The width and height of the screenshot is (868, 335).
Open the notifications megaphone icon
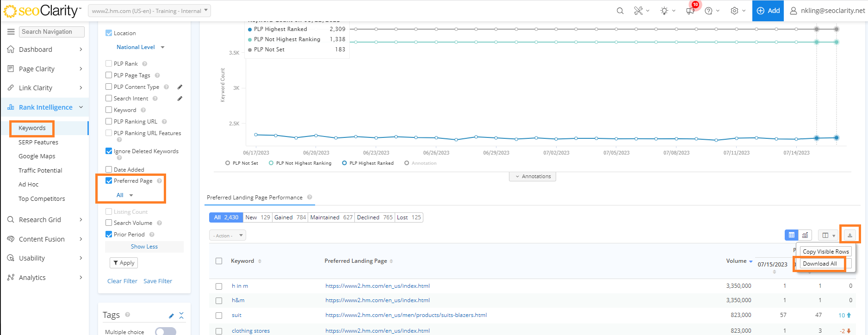pos(690,11)
